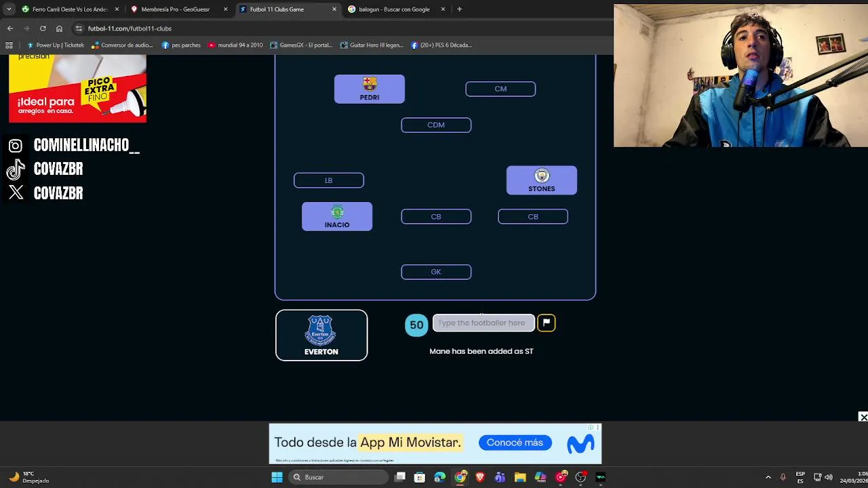This screenshot has height=488, width=868.
Task: Click the taskbar Buscar search box
Action: pyautogui.click(x=339, y=477)
